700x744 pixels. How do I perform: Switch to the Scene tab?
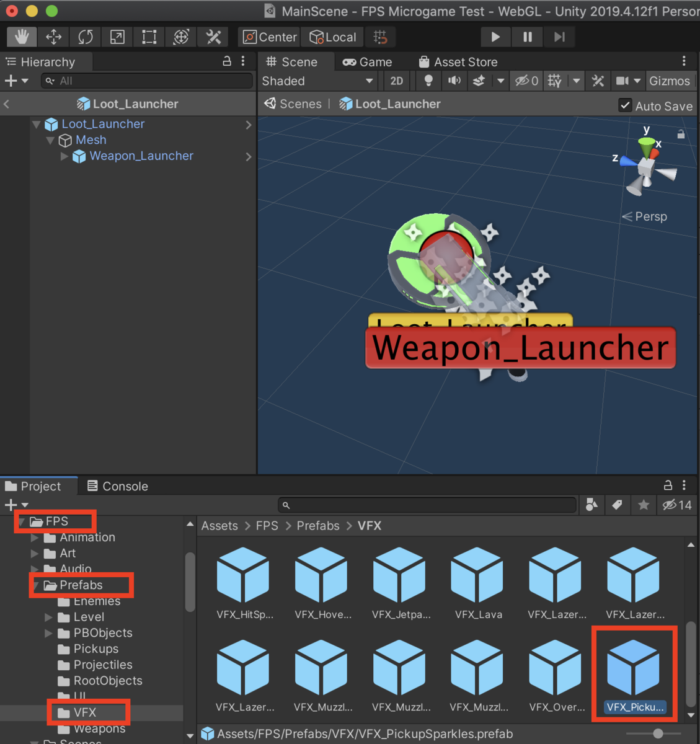pyautogui.click(x=292, y=62)
